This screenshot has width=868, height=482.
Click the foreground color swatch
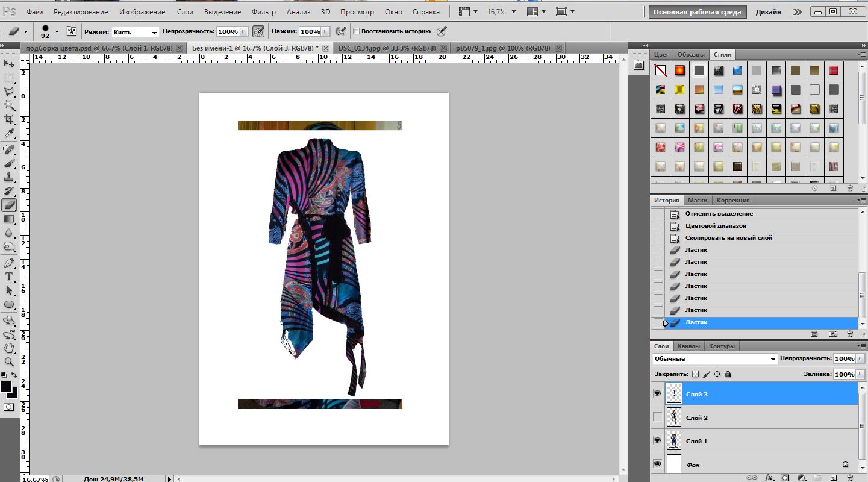[6, 387]
